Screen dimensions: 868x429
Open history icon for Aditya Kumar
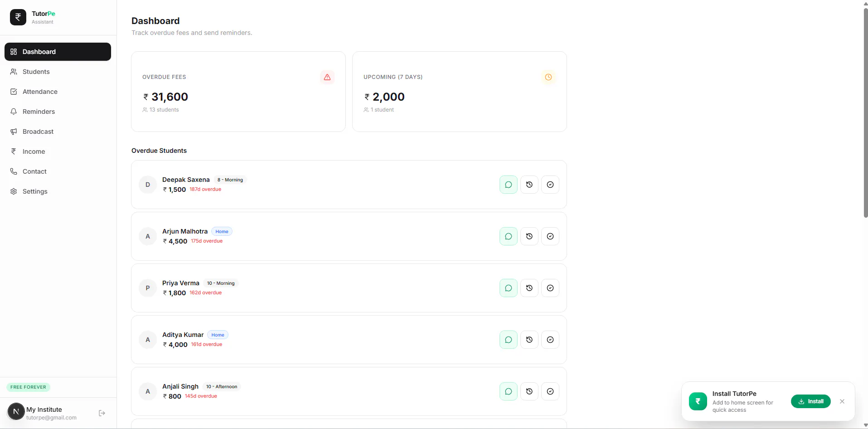click(x=529, y=340)
